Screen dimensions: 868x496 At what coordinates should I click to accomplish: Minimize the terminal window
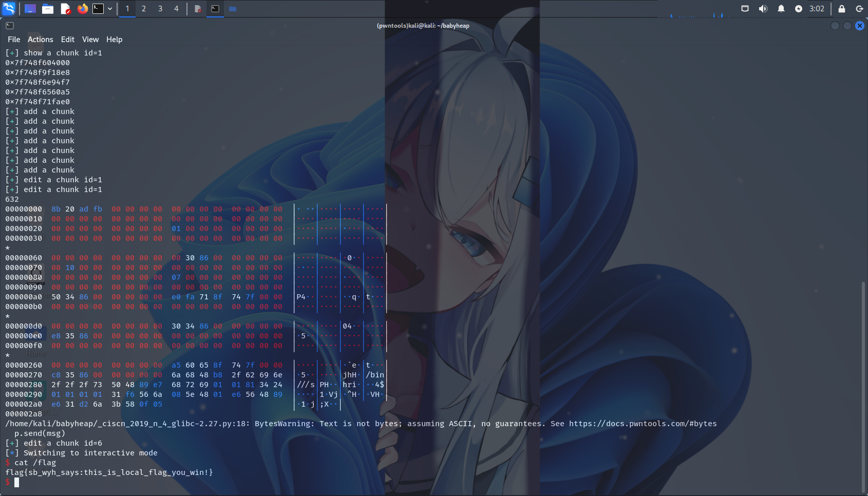[x=835, y=26]
